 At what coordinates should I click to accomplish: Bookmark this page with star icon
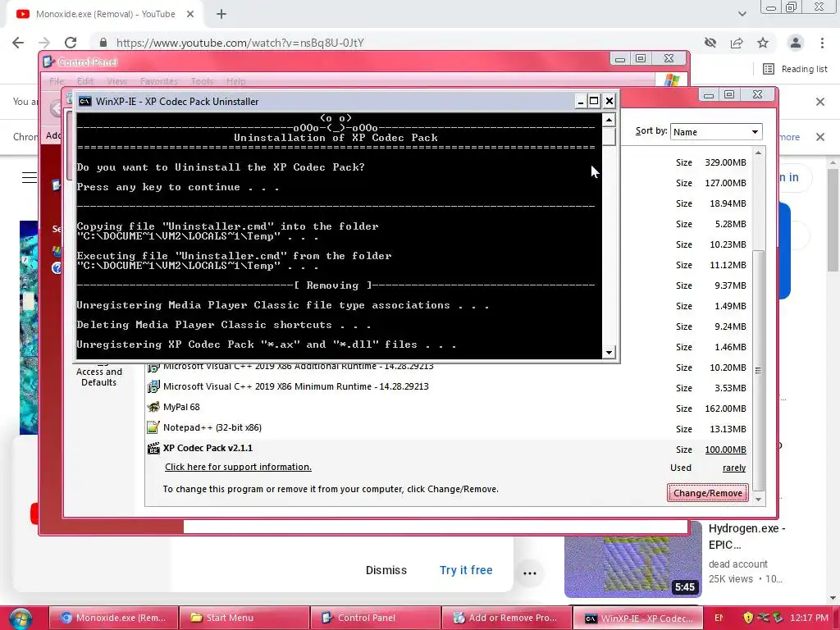pyautogui.click(x=763, y=43)
